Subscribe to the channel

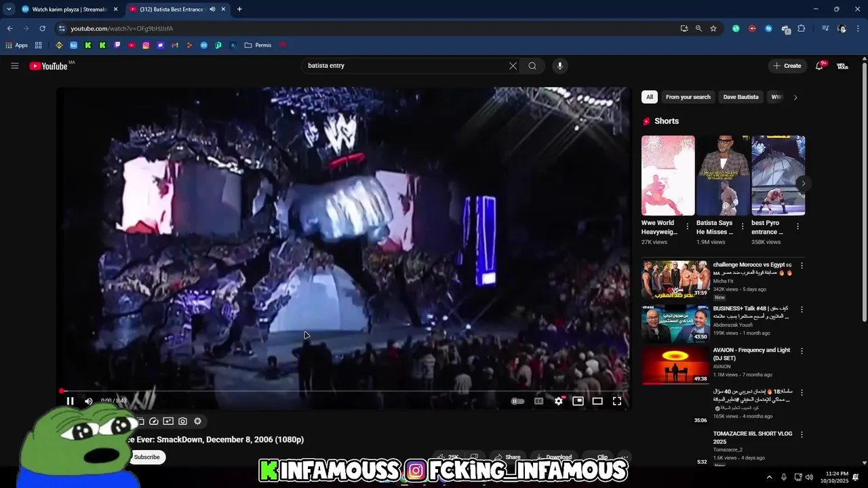[x=146, y=457]
